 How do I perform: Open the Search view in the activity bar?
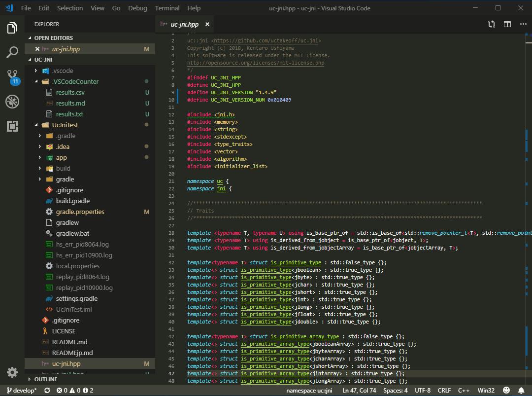click(x=12, y=51)
